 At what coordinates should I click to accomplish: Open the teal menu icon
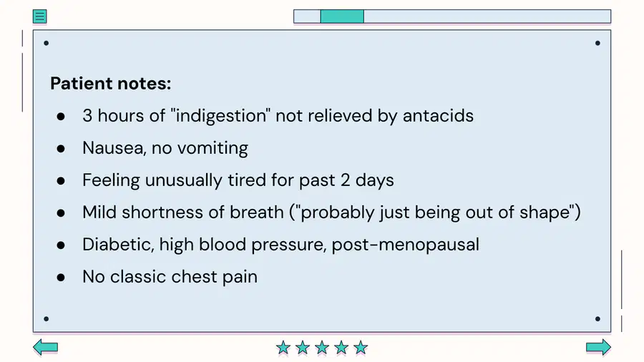[40, 16]
